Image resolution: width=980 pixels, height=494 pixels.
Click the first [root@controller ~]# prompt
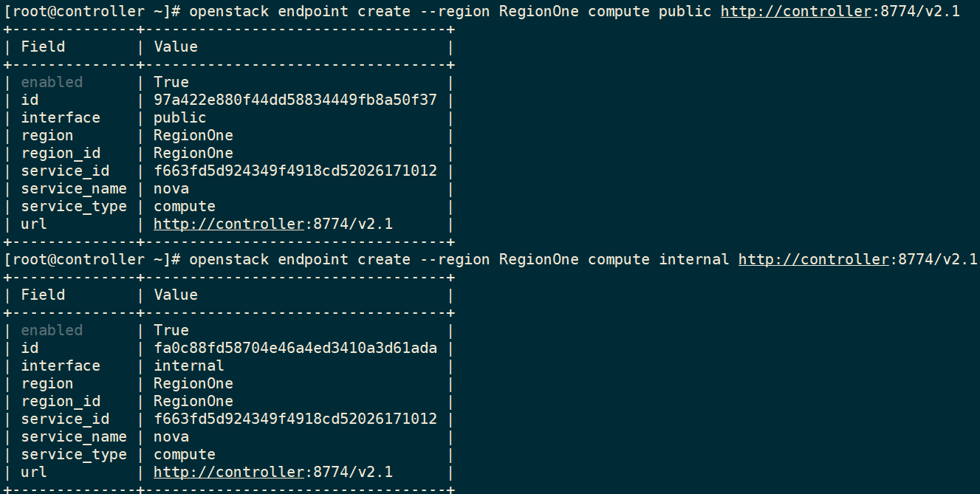[x=92, y=11]
